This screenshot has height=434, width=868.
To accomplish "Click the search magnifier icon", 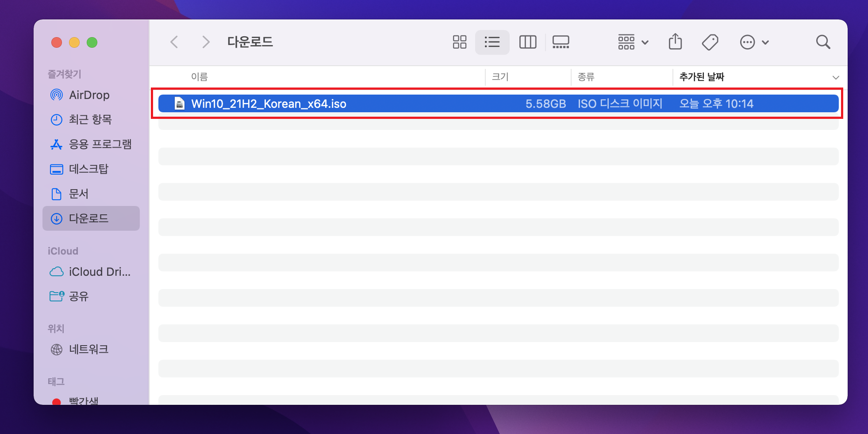I will pos(823,42).
